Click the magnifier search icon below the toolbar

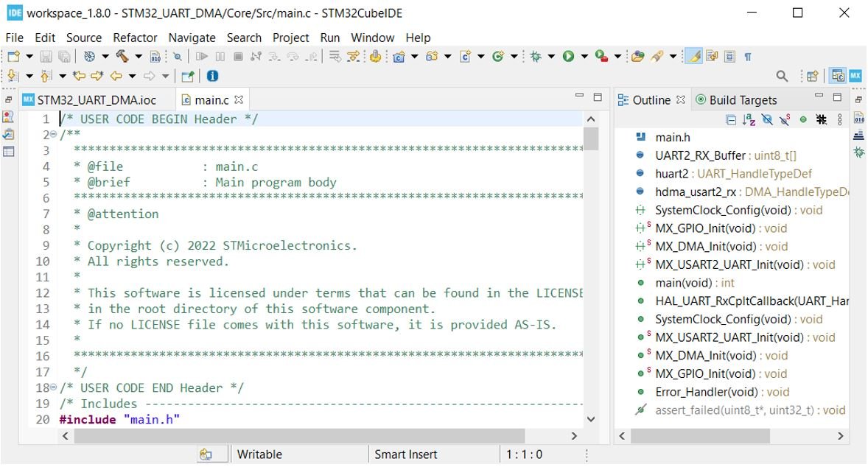pos(782,77)
